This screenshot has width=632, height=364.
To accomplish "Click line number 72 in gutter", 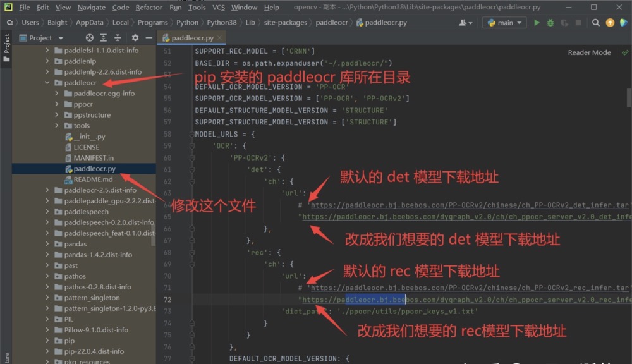I will pyautogui.click(x=167, y=300).
